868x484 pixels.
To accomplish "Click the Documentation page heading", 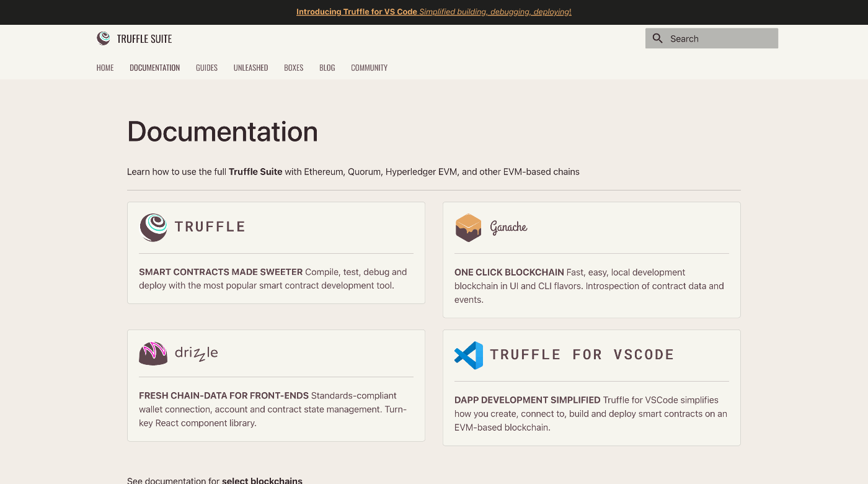I will click(x=223, y=132).
